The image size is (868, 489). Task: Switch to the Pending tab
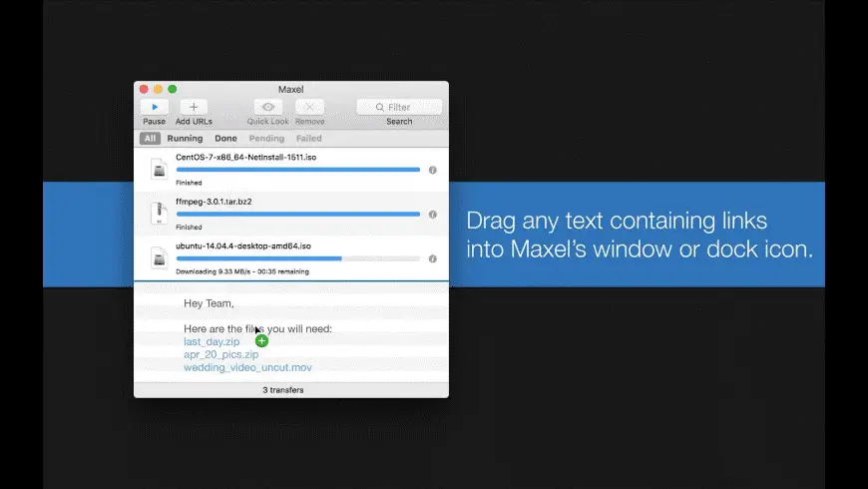(266, 139)
